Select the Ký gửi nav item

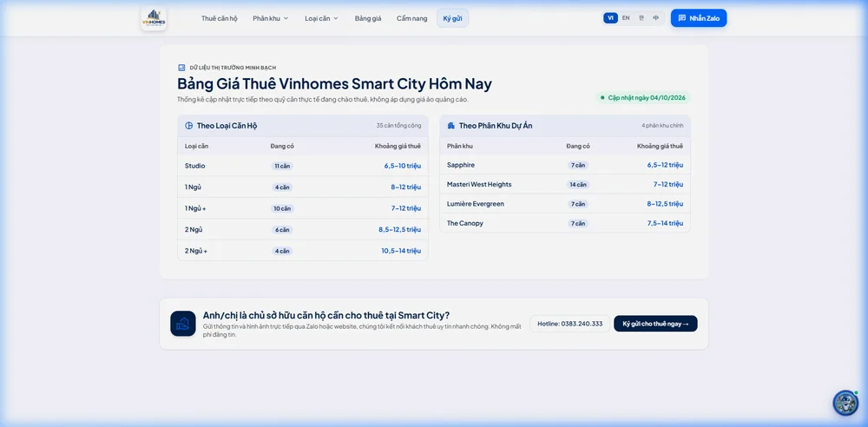453,18
